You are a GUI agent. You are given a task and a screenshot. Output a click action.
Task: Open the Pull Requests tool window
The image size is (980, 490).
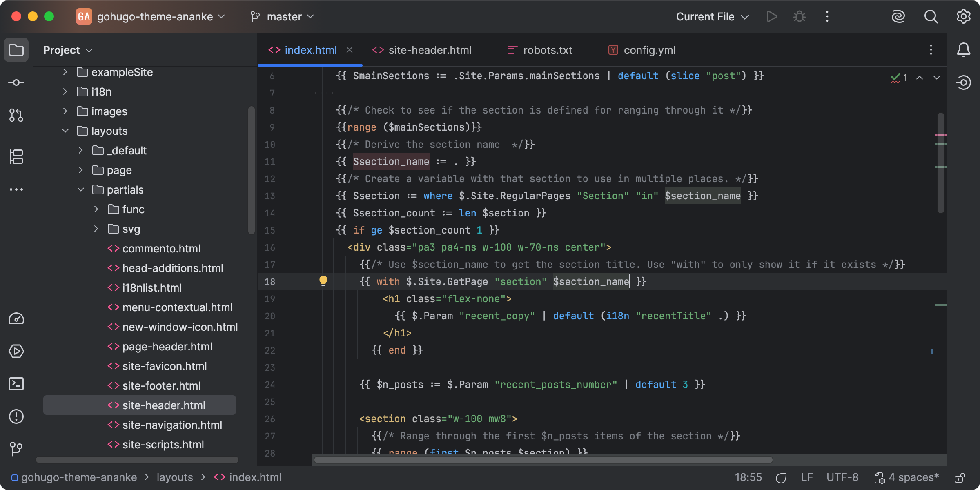(16, 115)
